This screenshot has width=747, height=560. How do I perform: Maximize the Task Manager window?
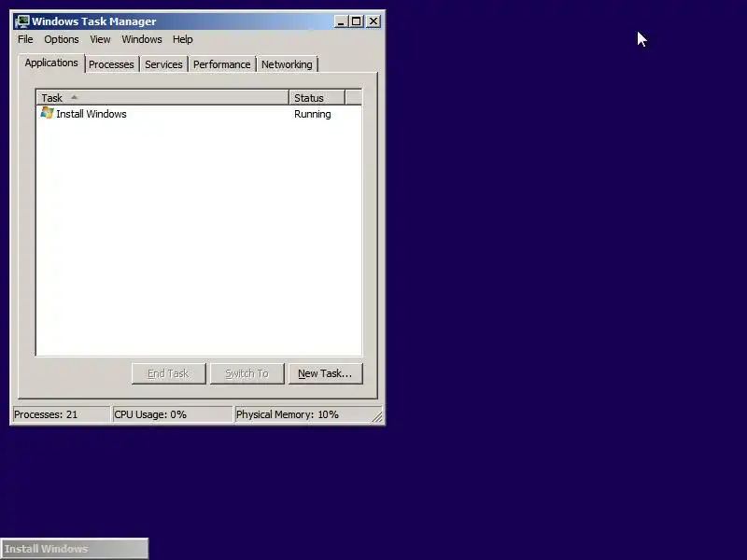point(356,21)
